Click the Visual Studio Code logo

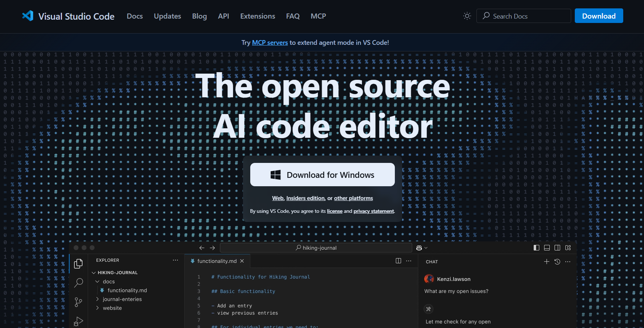[x=28, y=16]
